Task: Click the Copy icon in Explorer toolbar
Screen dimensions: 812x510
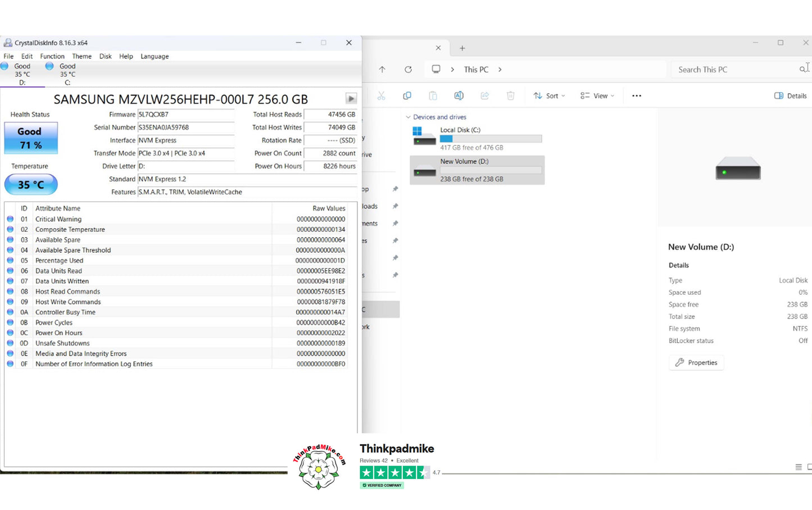Action: 407,96
